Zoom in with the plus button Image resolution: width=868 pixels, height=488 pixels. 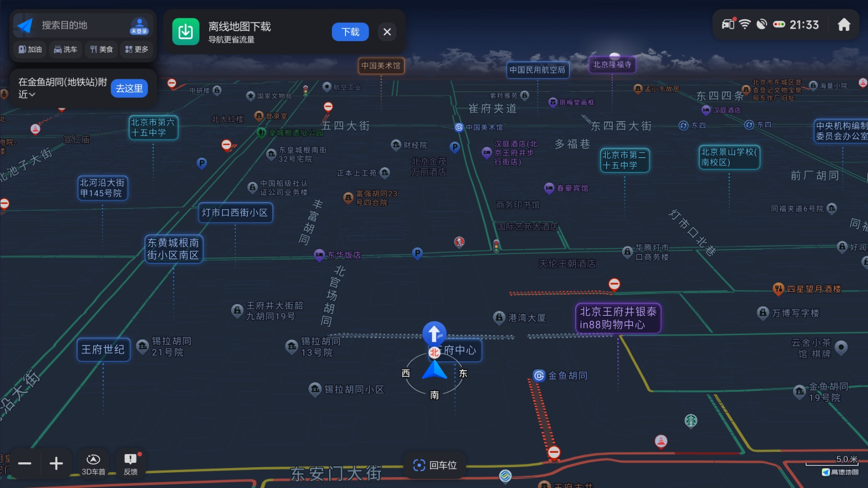pyautogui.click(x=56, y=464)
